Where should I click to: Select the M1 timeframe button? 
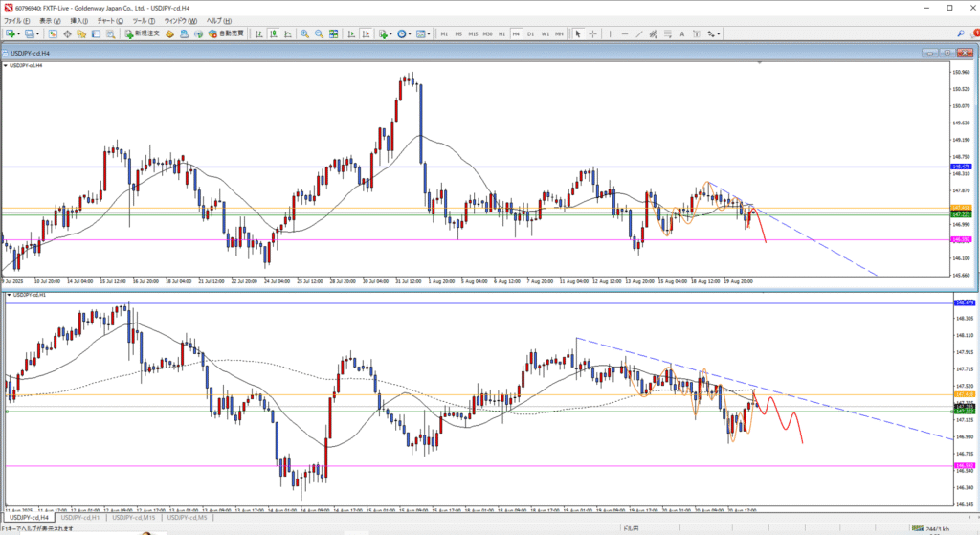click(x=444, y=33)
